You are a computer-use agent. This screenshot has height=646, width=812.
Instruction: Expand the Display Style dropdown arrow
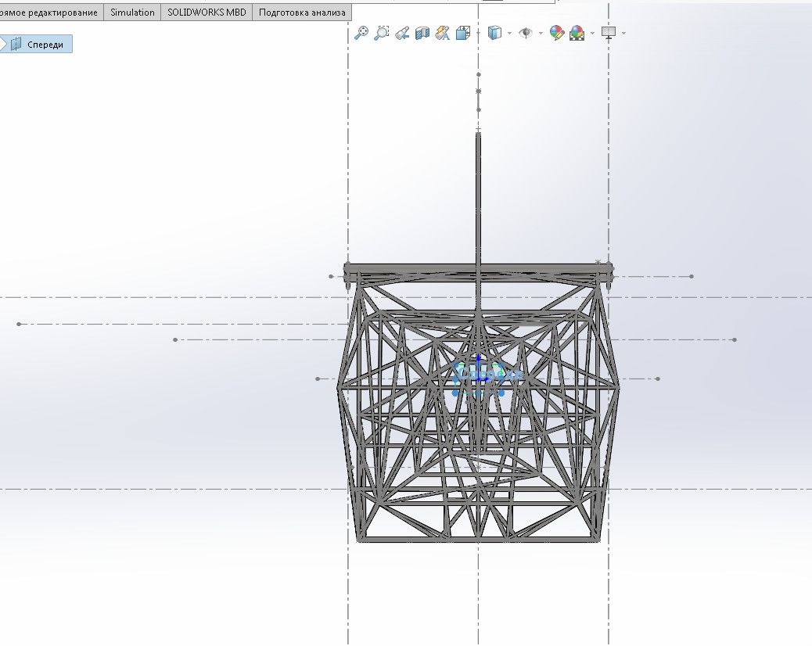(509, 34)
